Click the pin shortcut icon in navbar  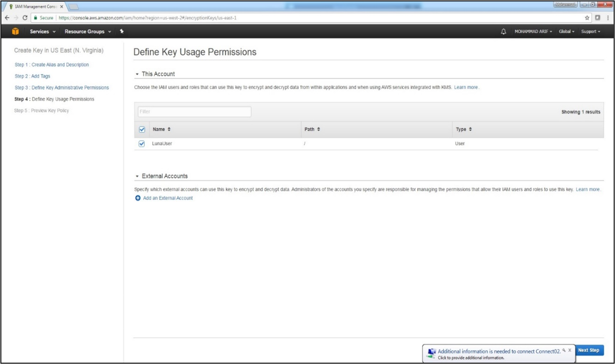[x=122, y=32]
